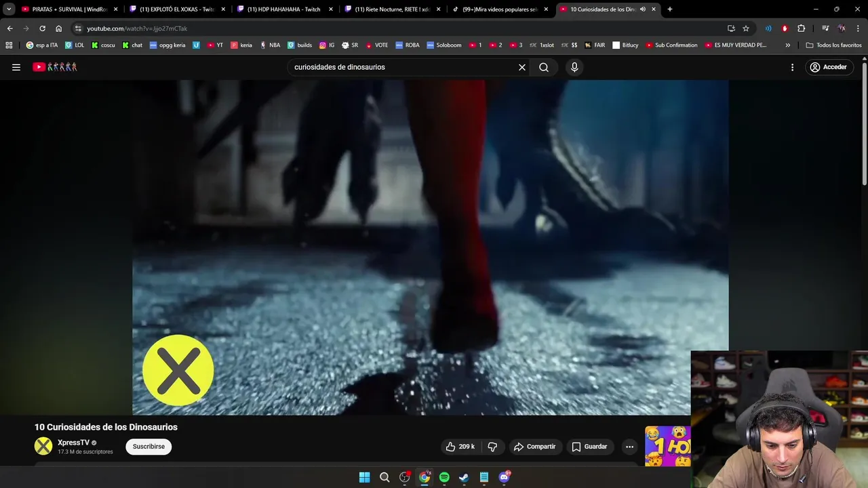
Task: Start voice search with microphone icon
Action: click(574, 67)
